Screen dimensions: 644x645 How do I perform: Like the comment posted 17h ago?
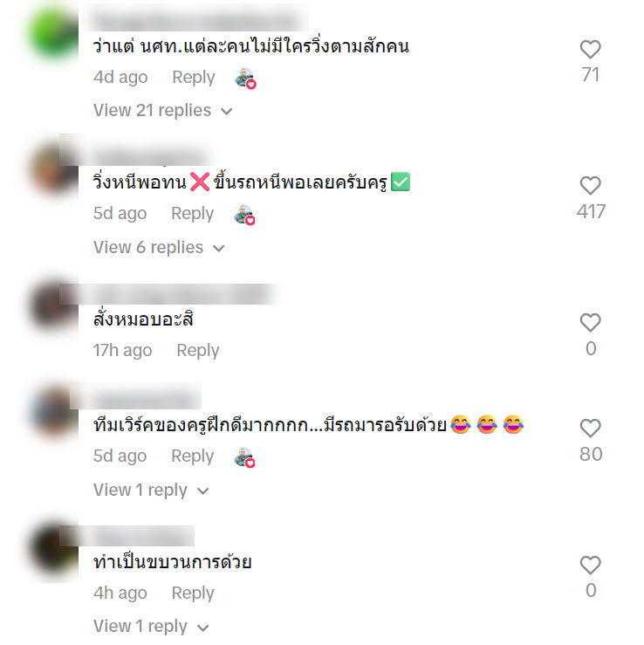point(590,323)
